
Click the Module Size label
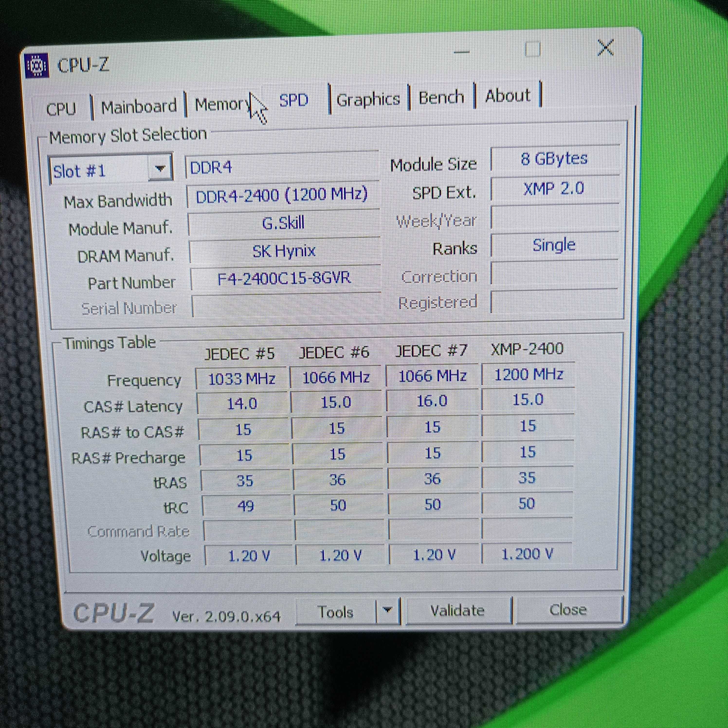pos(433,165)
